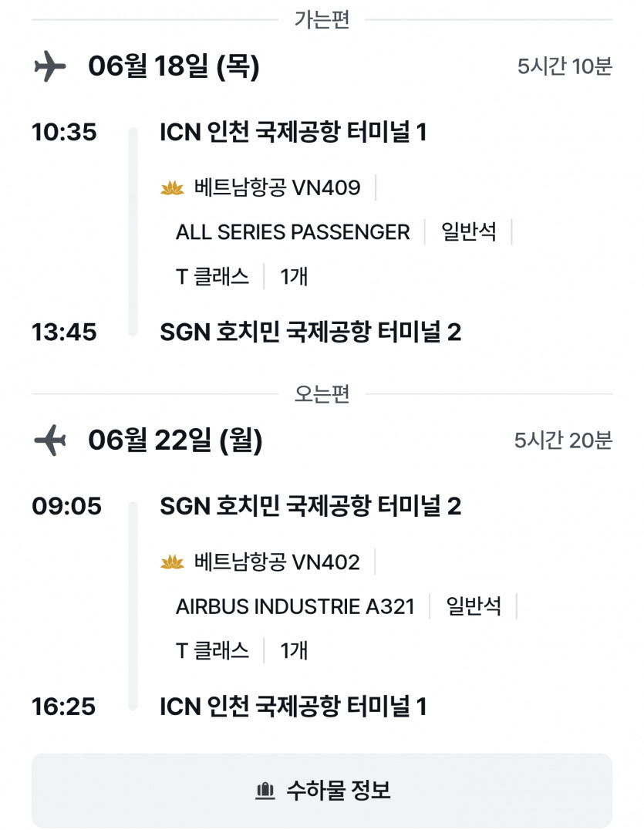This screenshot has width=644, height=830.
Task: Select the 가는편 section label
Action: 322,20
